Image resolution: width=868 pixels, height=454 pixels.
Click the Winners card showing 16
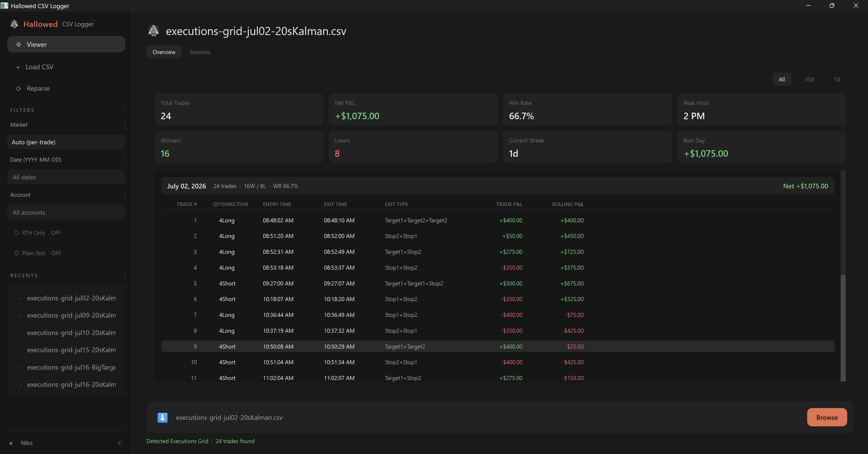pyautogui.click(x=239, y=147)
